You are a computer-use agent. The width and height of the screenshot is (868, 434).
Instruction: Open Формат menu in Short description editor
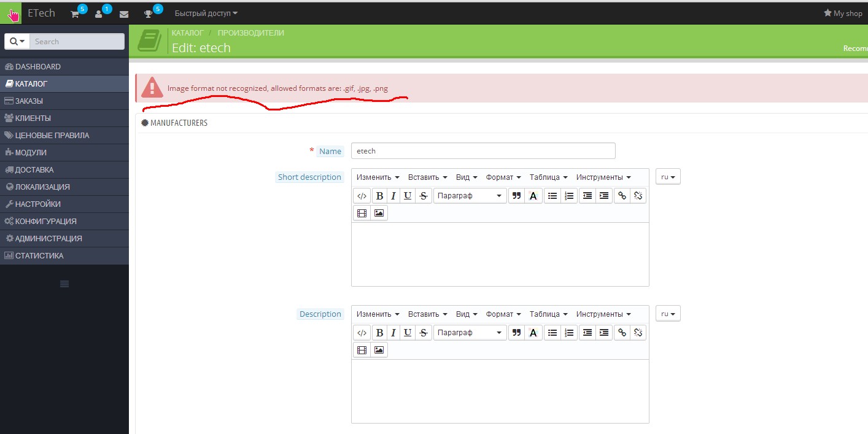pyautogui.click(x=503, y=177)
